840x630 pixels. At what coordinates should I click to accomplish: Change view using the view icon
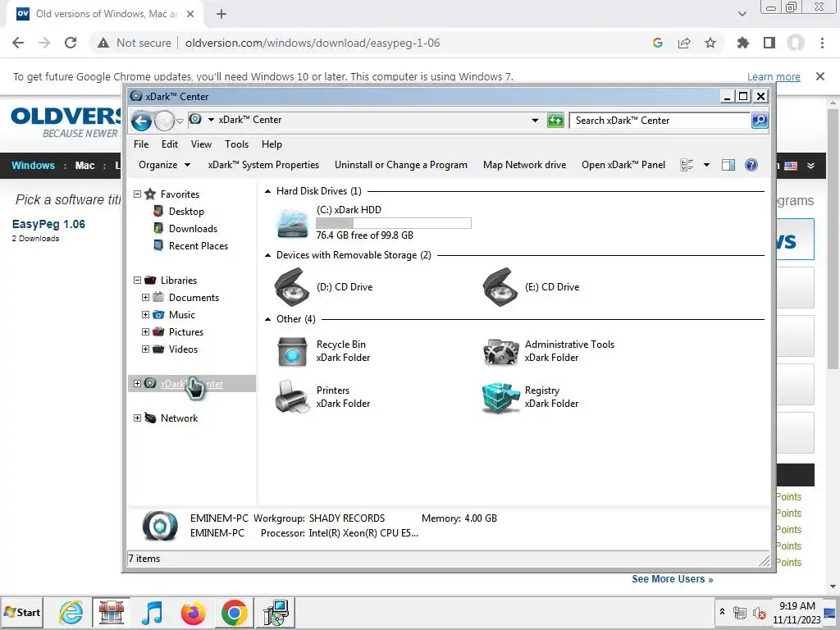pyautogui.click(x=687, y=165)
